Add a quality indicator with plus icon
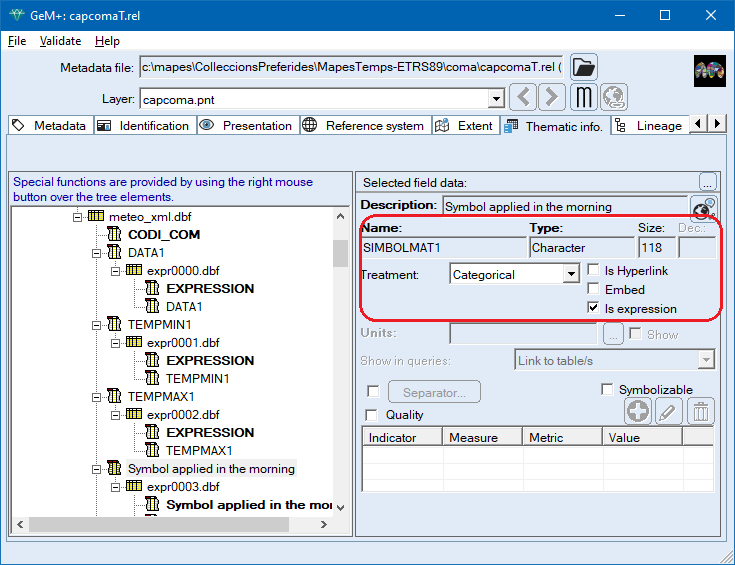The image size is (735, 565). (638, 411)
